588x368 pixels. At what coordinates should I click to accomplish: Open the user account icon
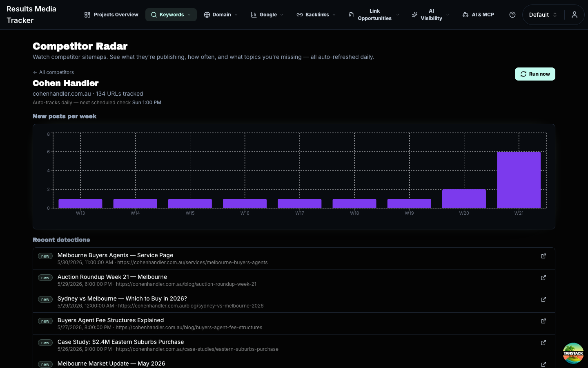[x=575, y=15]
